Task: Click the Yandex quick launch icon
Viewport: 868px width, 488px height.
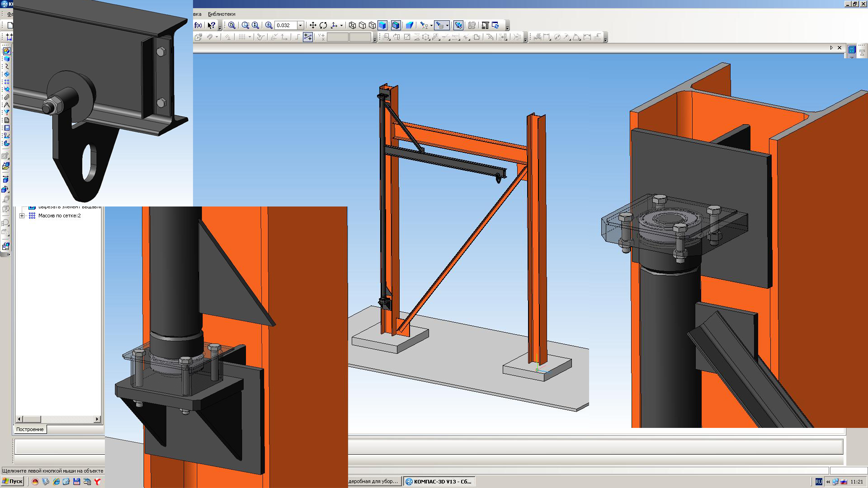Action: [x=97, y=482]
